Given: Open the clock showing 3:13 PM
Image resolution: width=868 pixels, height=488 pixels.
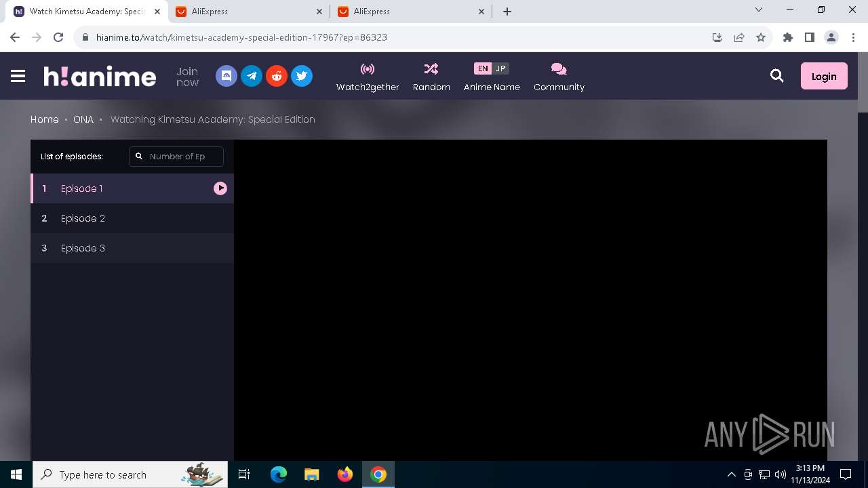Looking at the screenshot, I should pos(810,474).
